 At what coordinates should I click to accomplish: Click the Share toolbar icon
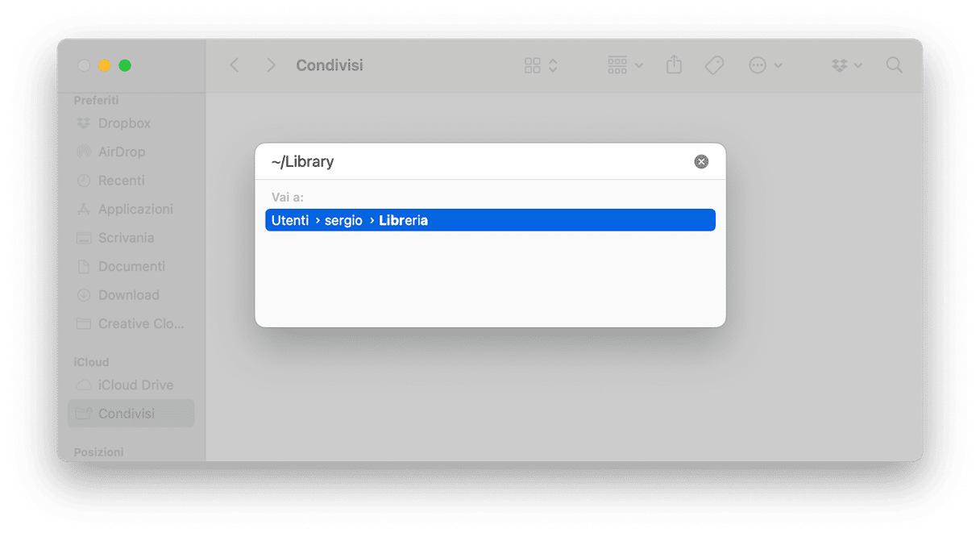pos(674,65)
